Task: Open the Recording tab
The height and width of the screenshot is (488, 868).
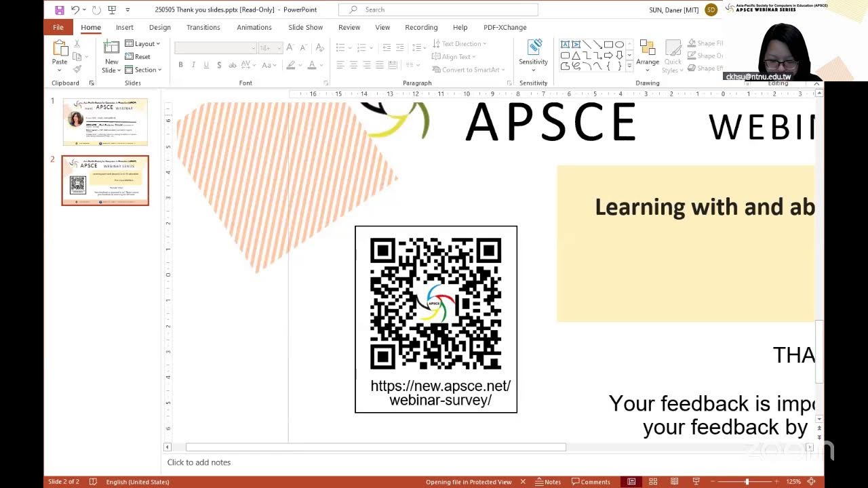Action: [x=421, y=27]
